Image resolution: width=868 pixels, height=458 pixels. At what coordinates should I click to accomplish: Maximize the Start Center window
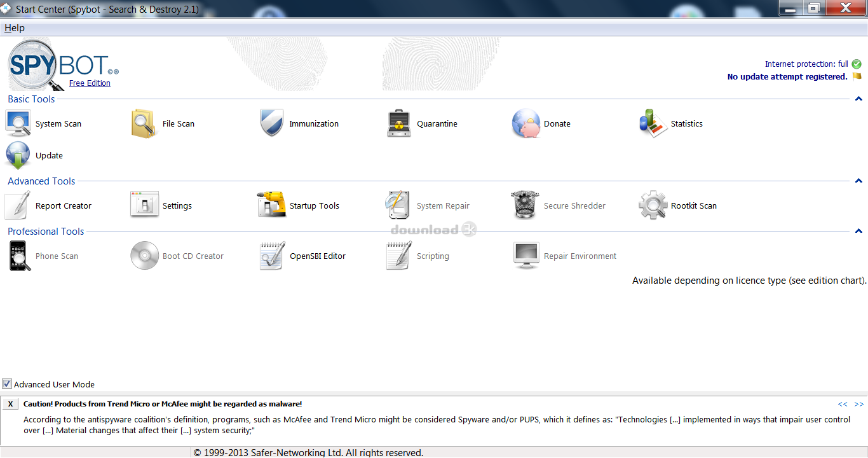(x=814, y=8)
